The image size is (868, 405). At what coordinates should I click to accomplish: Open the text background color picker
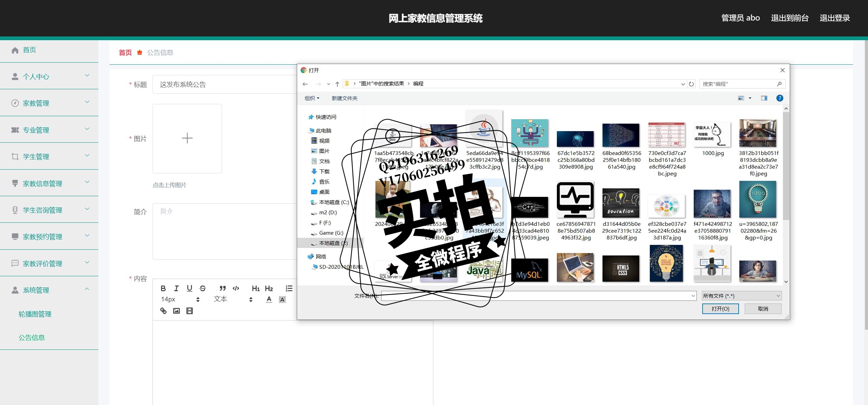point(282,299)
